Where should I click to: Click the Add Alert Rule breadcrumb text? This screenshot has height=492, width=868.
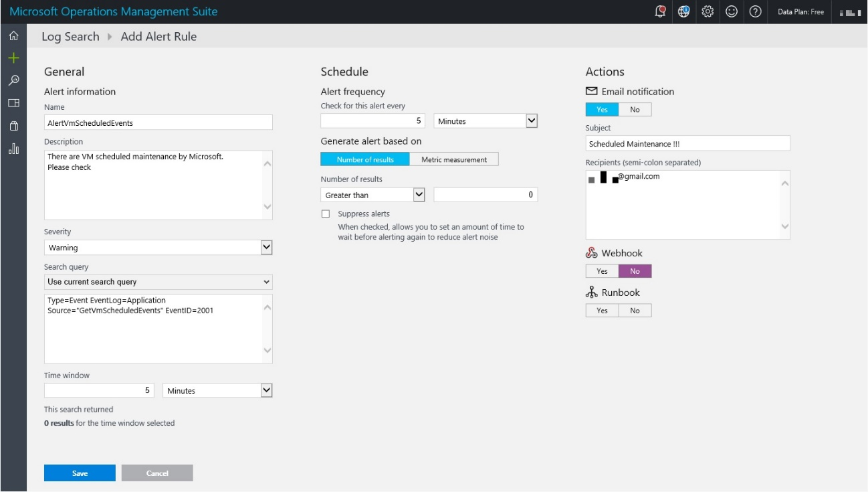pyautogui.click(x=158, y=37)
